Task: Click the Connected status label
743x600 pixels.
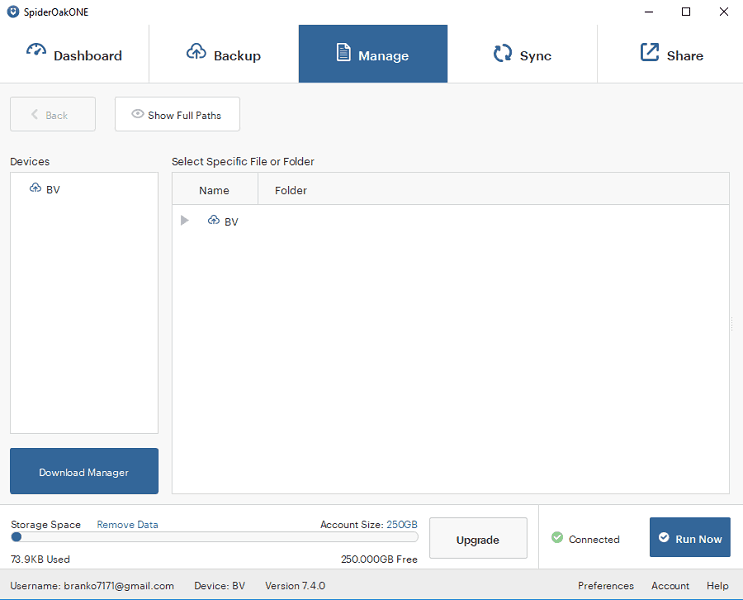Action: point(594,539)
